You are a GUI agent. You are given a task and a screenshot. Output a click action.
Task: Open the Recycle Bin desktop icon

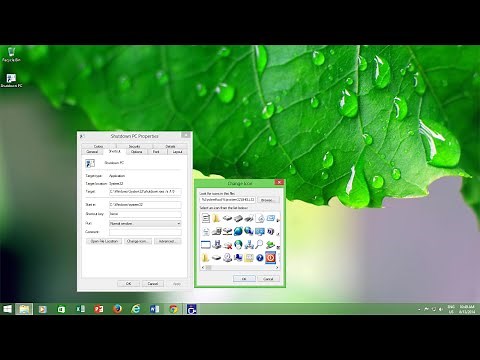coord(11,55)
